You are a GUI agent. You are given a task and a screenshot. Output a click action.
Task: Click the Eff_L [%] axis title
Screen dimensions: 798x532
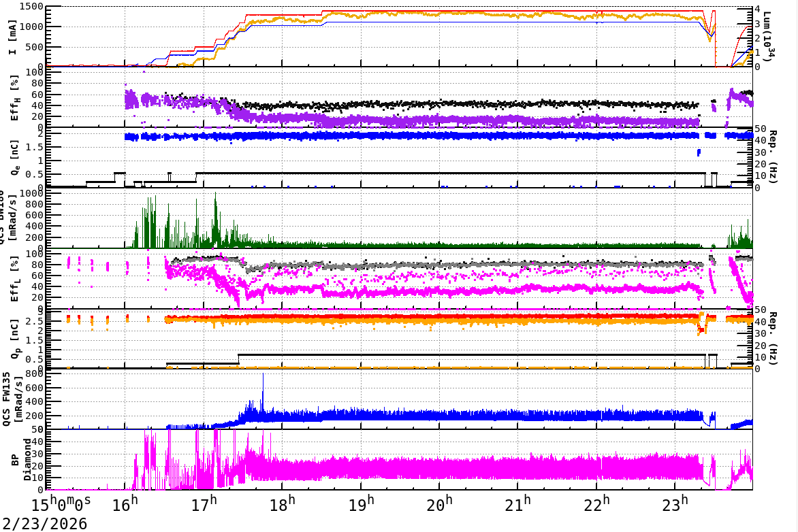pyautogui.click(x=15, y=279)
